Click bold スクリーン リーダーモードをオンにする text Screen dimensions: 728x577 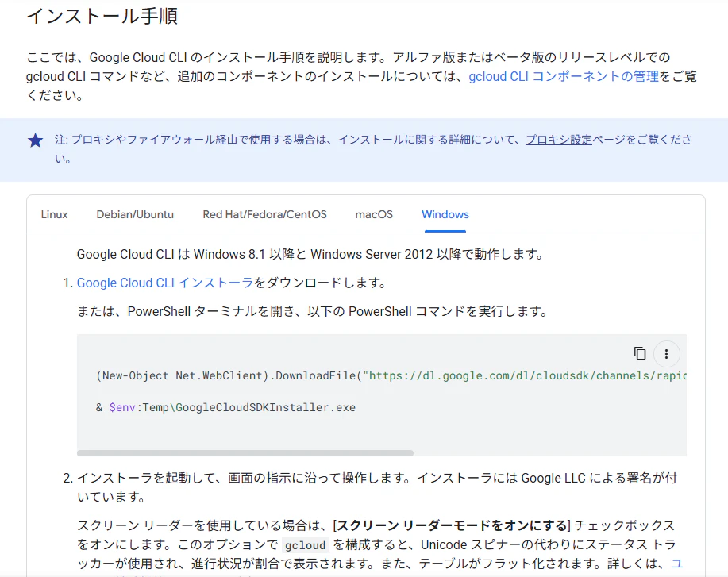pyautogui.click(x=451, y=525)
